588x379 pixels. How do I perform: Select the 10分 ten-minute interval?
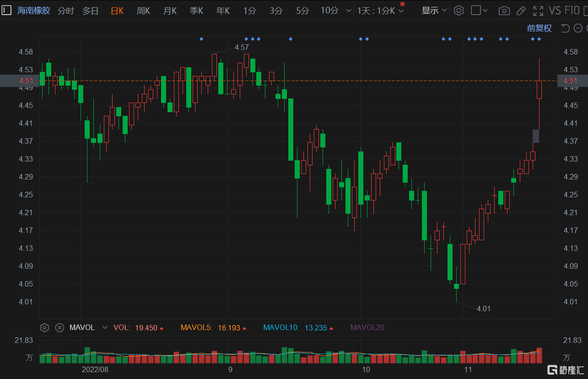tap(329, 11)
